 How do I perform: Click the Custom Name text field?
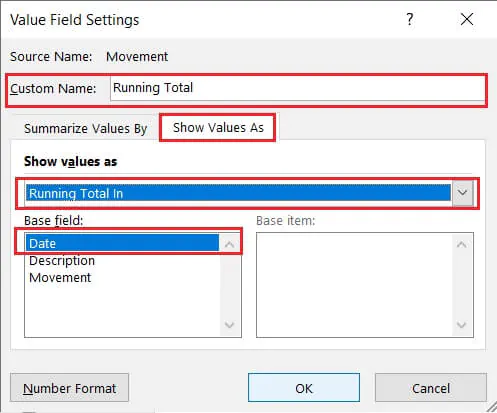coord(297,89)
